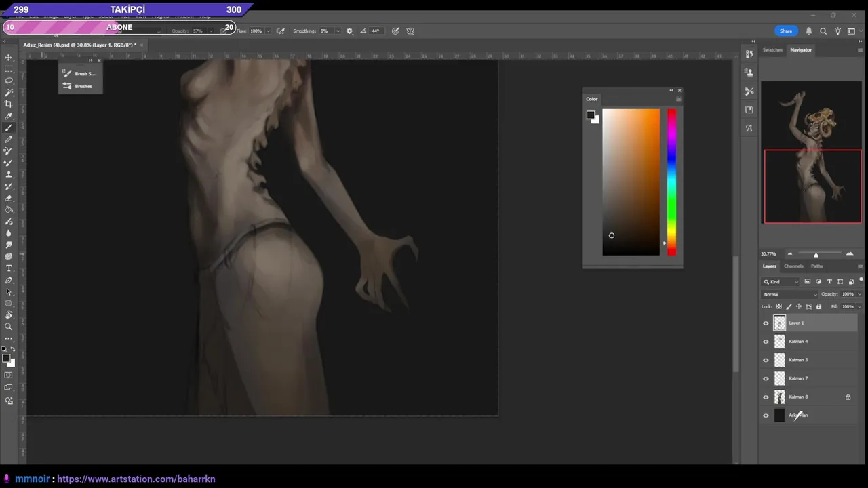
Task: Open the Navigator panel menu
Action: (x=860, y=50)
